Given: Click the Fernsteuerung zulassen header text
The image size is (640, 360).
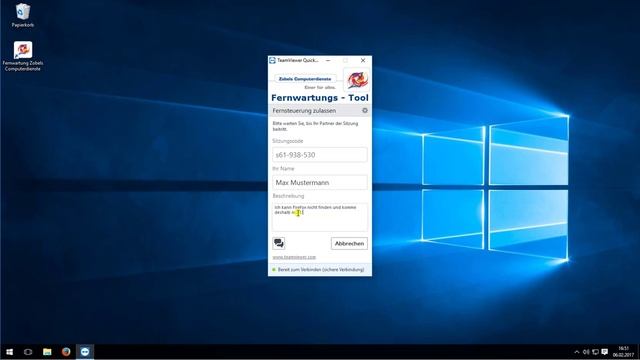Looking at the screenshot, I should point(304,111).
